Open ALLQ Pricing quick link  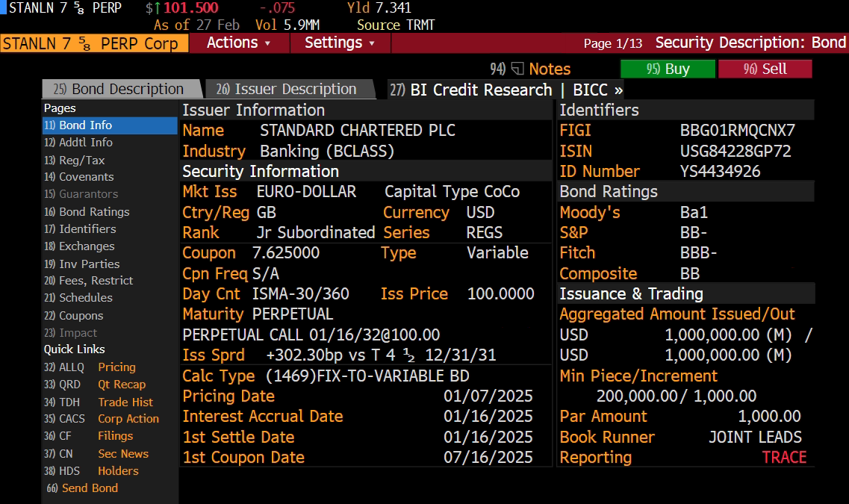[x=90, y=367]
